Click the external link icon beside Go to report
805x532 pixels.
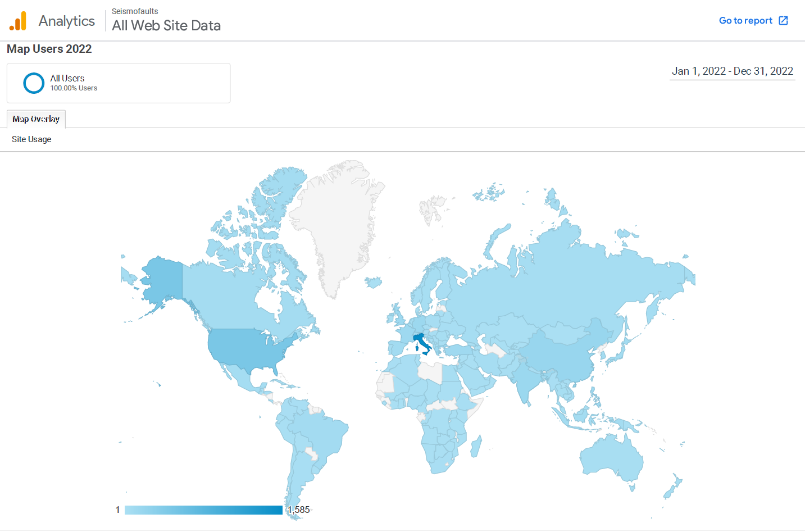[784, 20]
